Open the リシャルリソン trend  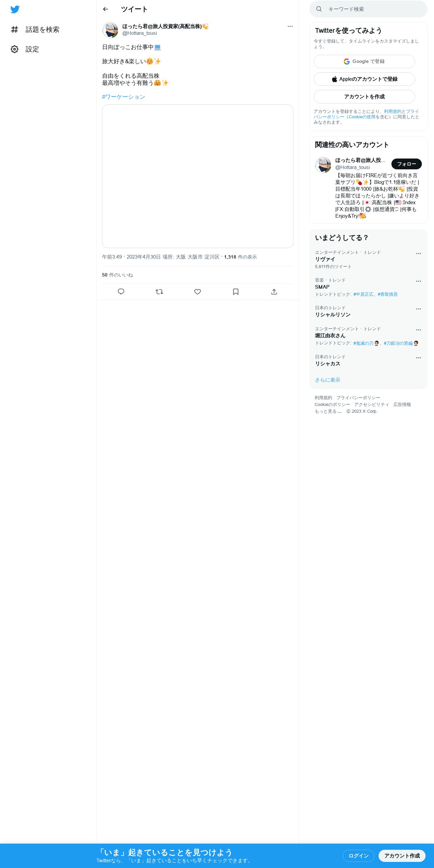[368, 312]
